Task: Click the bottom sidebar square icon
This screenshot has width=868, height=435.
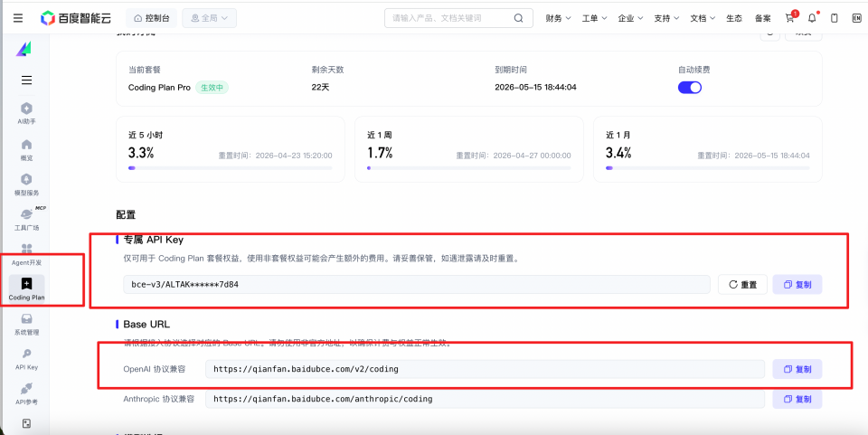Action: (26, 423)
